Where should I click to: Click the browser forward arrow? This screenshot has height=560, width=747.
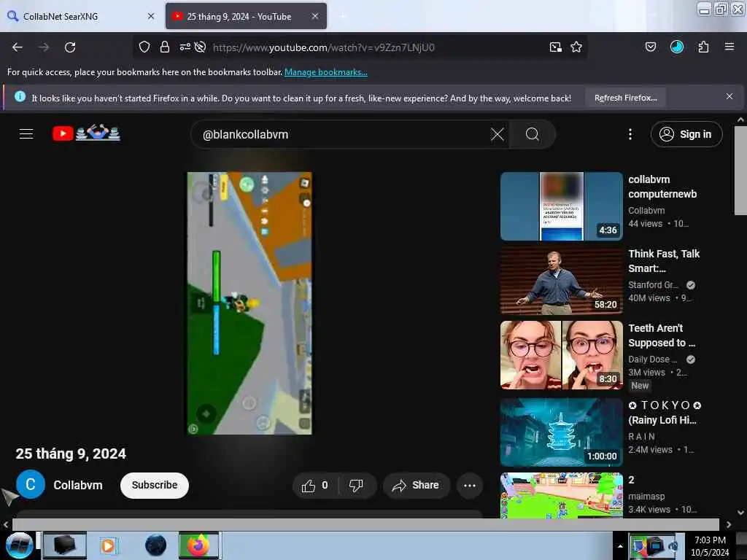tap(43, 47)
